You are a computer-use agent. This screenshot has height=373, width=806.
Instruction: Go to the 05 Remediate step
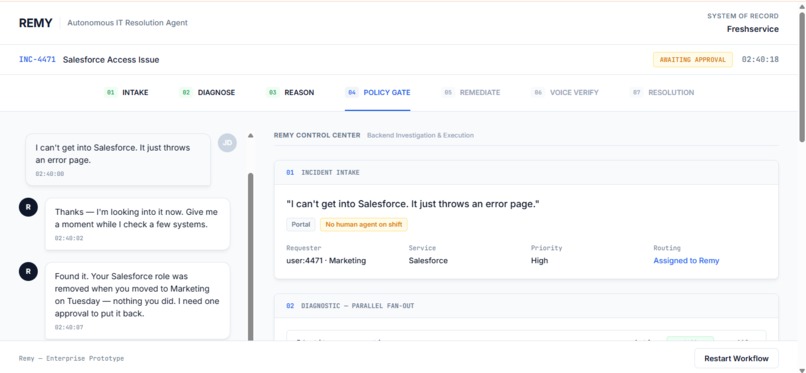471,92
